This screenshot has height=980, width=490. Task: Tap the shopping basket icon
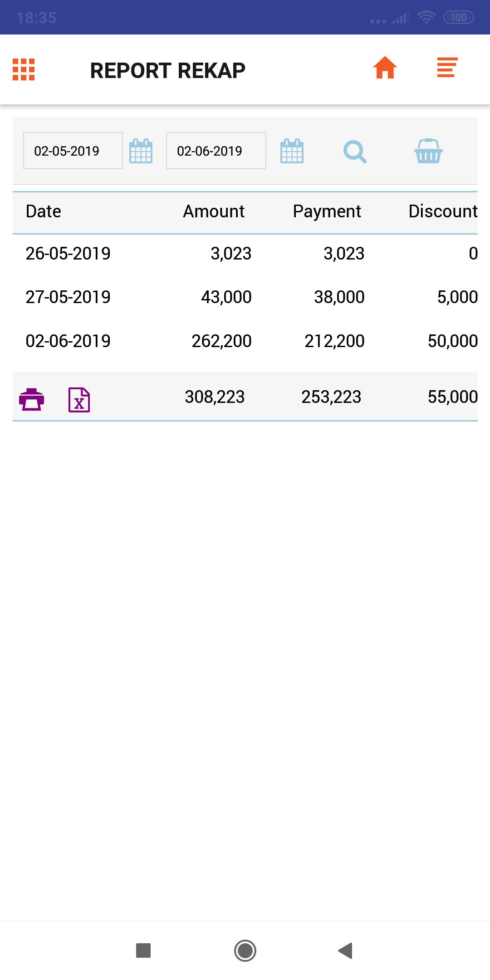pyautogui.click(x=428, y=151)
